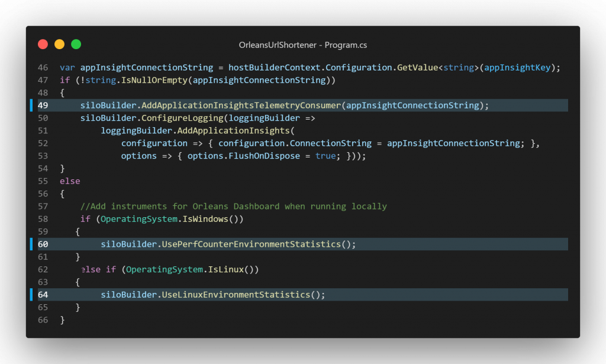Click 'siloBuilder' on line 64
Viewport: 606px width, 364px height.
click(128, 295)
